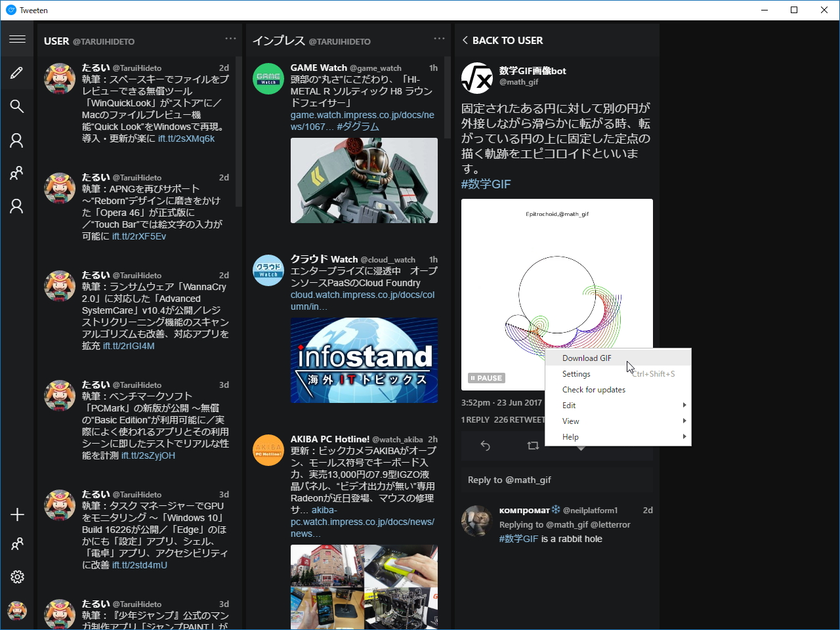This screenshot has height=630, width=840.
Task: Choose Check for updates in the context menu
Action: point(593,389)
